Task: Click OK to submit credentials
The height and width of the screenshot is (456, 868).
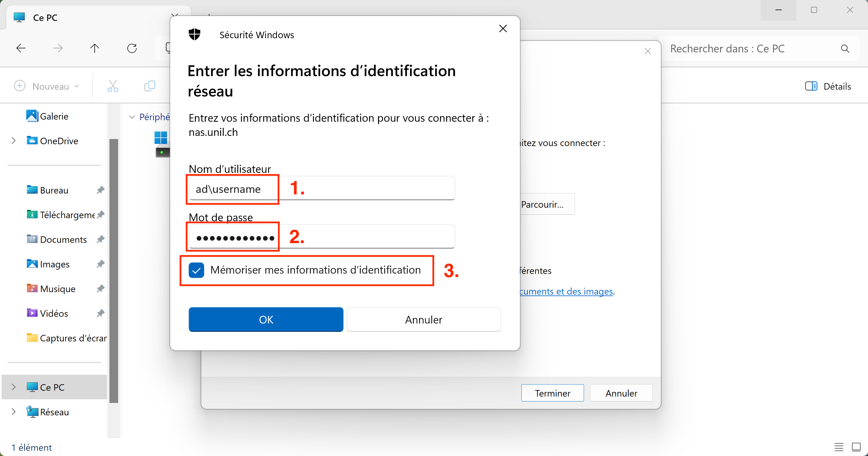Action: 266,319
